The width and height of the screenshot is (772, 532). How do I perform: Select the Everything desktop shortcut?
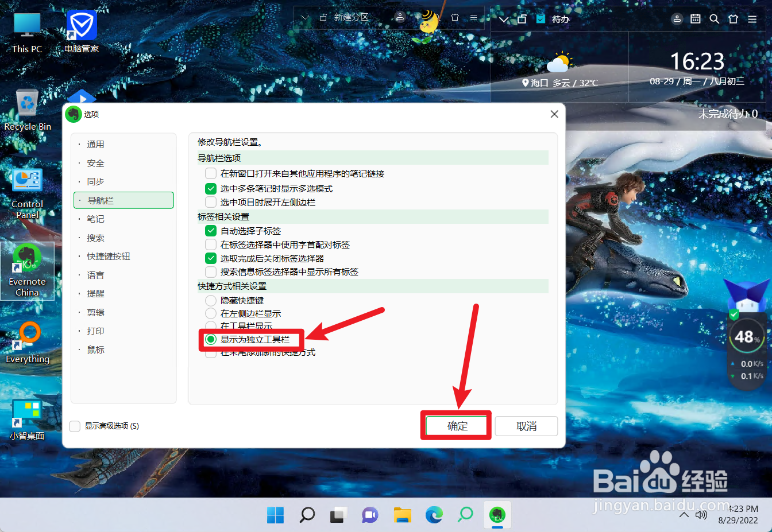coord(28,343)
